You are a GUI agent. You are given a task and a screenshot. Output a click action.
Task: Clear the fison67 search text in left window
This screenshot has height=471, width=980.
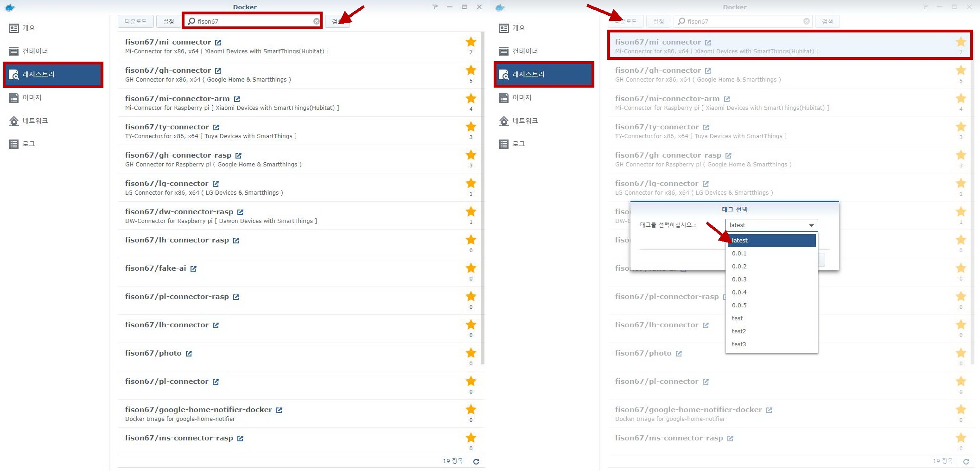(x=316, y=21)
